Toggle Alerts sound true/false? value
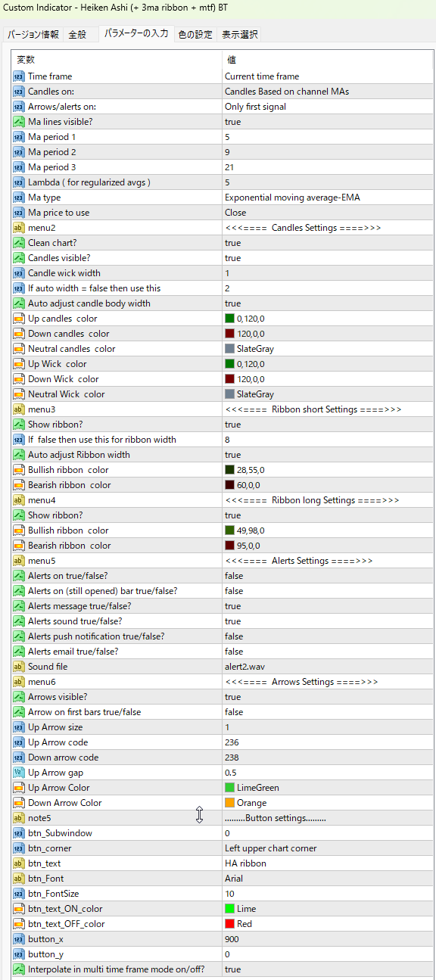Viewport: 436px width, 980px height. [x=327, y=621]
